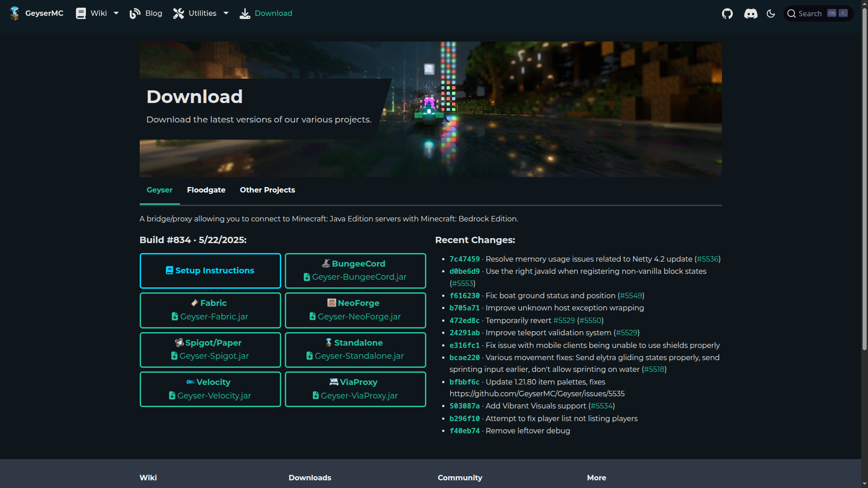This screenshot has height=488, width=868.
Task: Download Geyser-ViaProxy.jar
Action: point(355,389)
